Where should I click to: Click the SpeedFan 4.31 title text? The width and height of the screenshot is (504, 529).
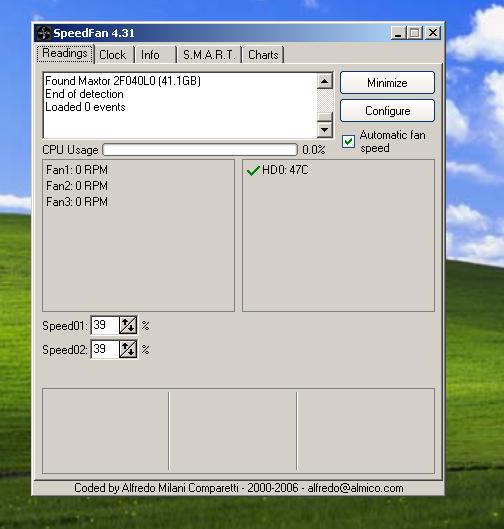coord(94,33)
